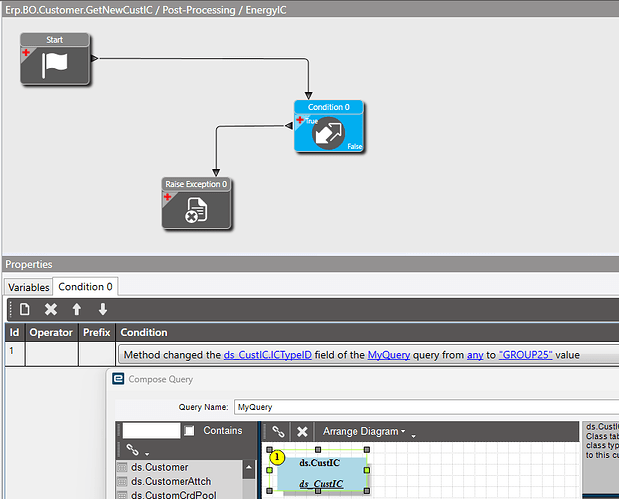The image size is (619, 499).
Task: Click the table search filter box
Action: pyautogui.click(x=151, y=431)
